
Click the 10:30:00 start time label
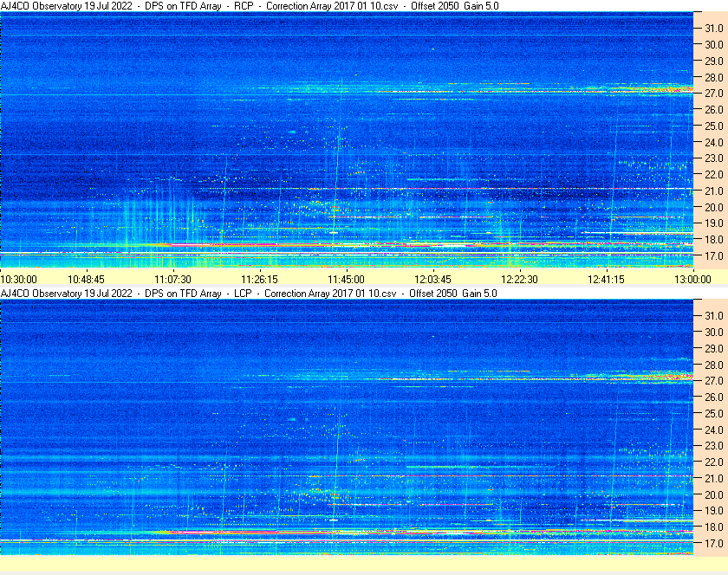(18, 280)
